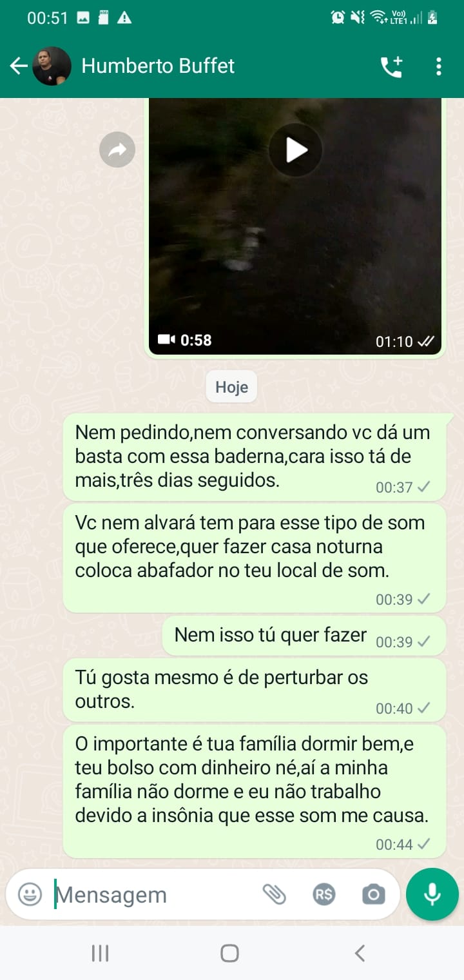The width and height of the screenshot is (464, 980).
Task: Open the R$ payment option
Action: pyautogui.click(x=324, y=894)
